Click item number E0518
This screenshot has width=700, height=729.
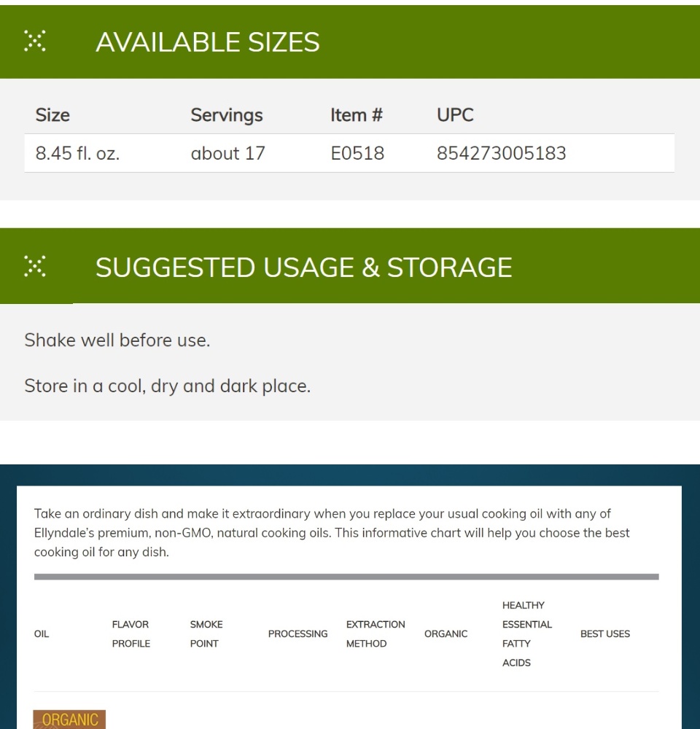point(357,154)
